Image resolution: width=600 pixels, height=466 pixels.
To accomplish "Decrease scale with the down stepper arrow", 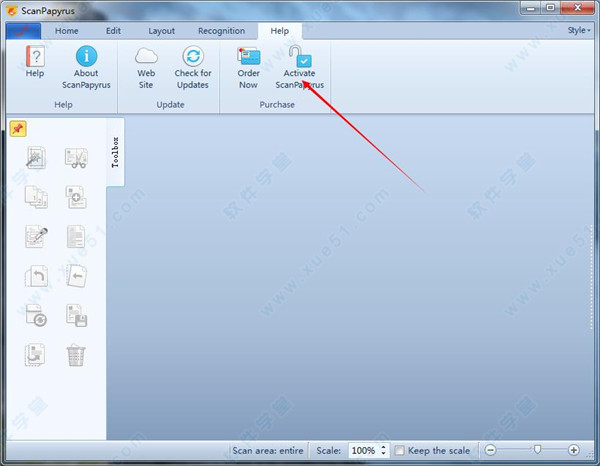I will [x=383, y=454].
